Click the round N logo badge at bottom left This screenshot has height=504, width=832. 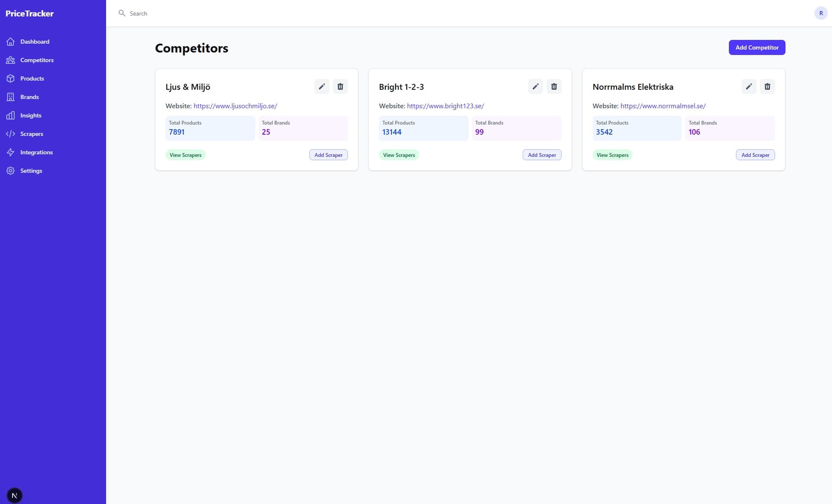(x=14, y=495)
